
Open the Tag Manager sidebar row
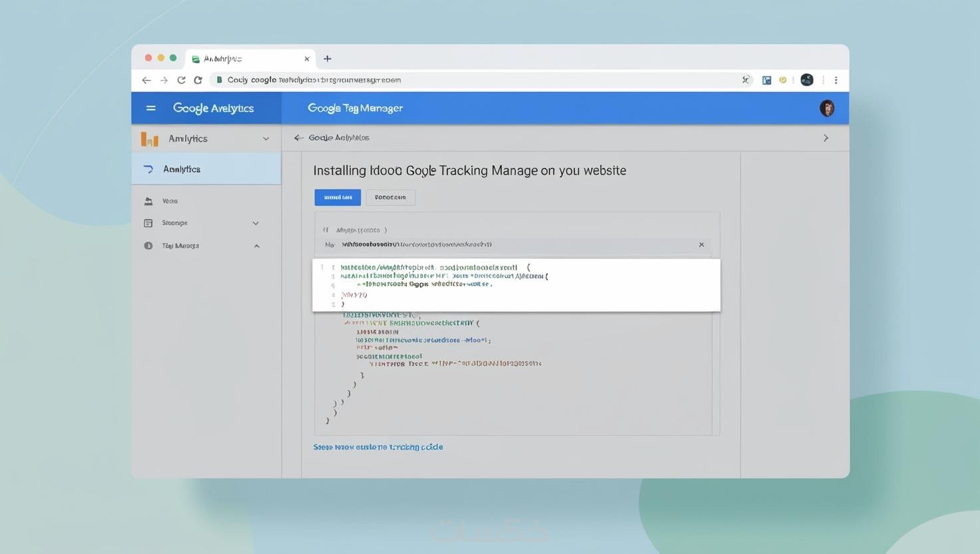[x=206, y=246]
